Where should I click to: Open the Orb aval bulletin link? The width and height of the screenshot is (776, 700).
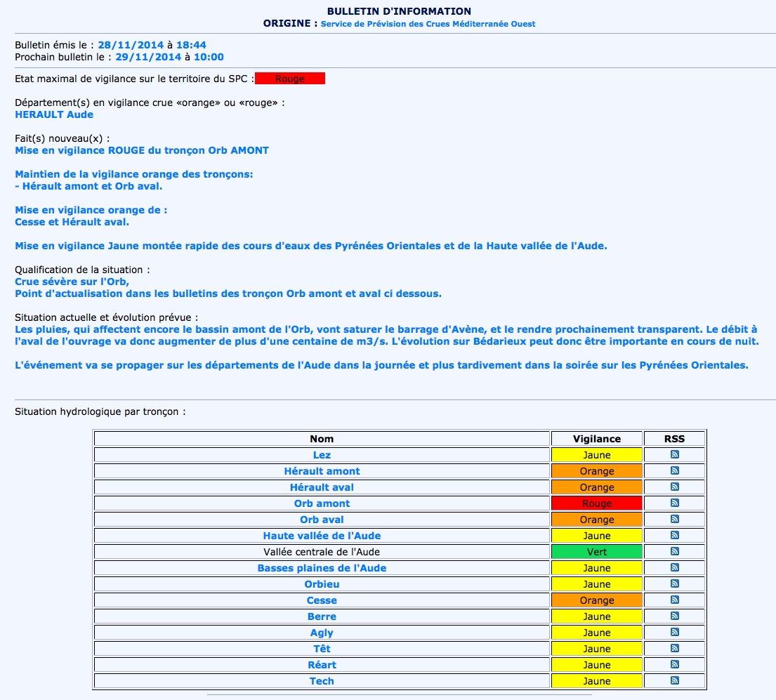pyautogui.click(x=322, y=520)
